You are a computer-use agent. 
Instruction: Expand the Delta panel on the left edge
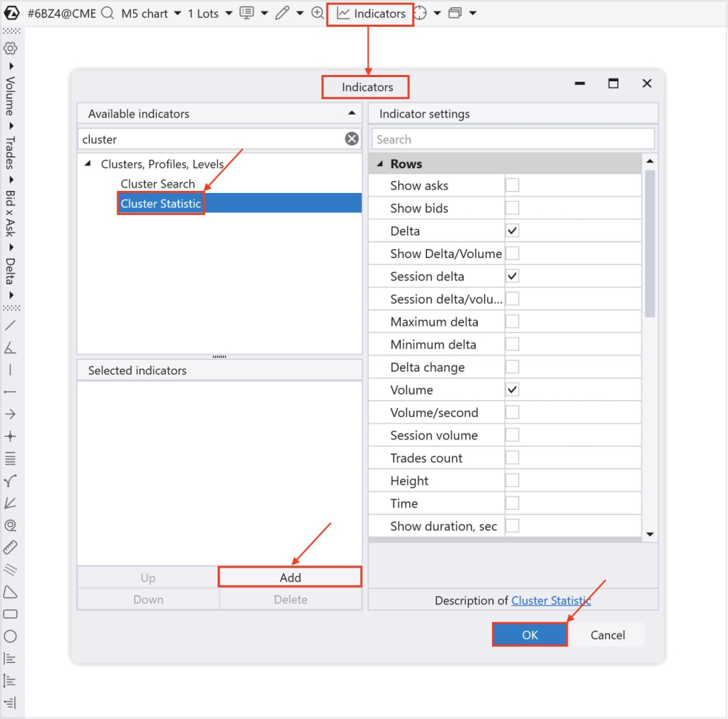(10, 271)
